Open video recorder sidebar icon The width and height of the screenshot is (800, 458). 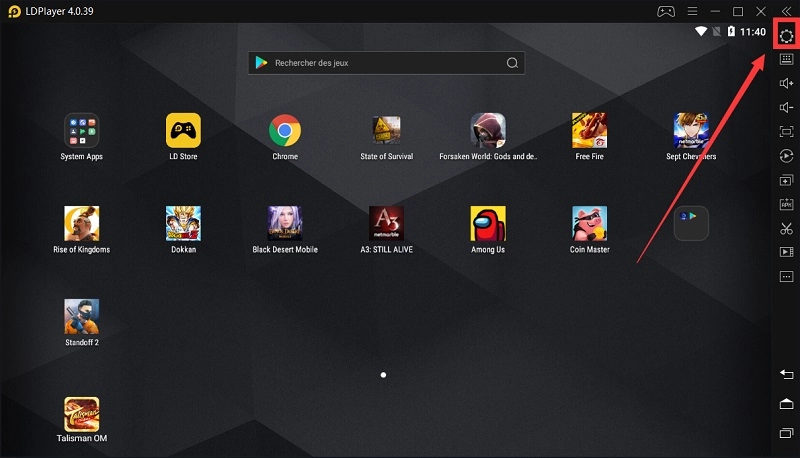click(786, 251)
